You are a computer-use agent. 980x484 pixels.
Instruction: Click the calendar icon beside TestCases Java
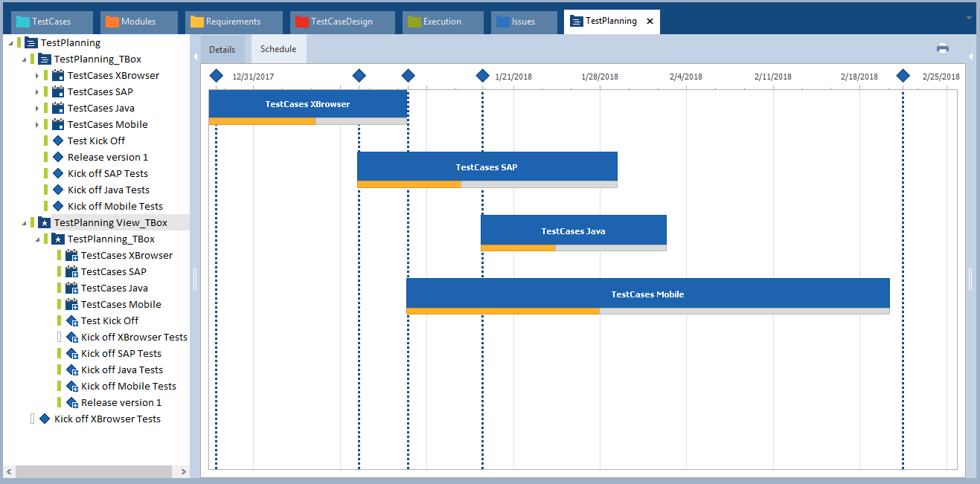[57, 109]
